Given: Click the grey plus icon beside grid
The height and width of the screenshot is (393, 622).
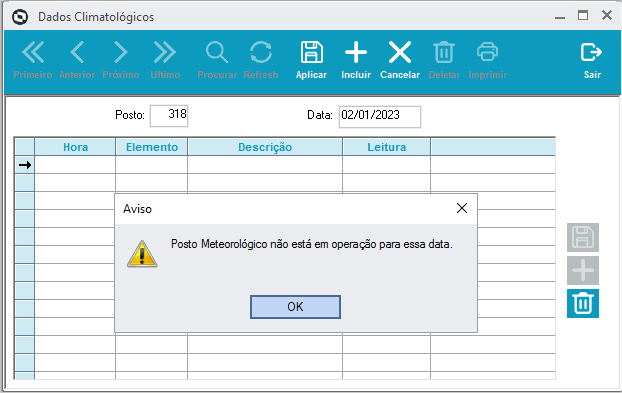Looking at the screenshot, I should [583, 270].
